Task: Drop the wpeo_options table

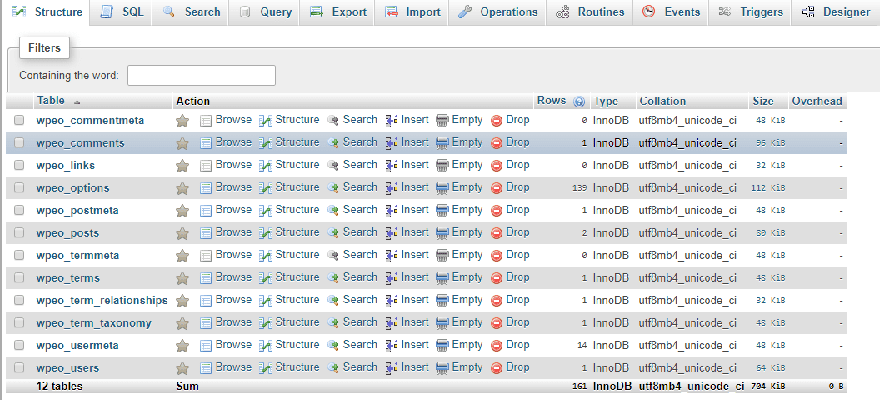Action: [510, 187]
